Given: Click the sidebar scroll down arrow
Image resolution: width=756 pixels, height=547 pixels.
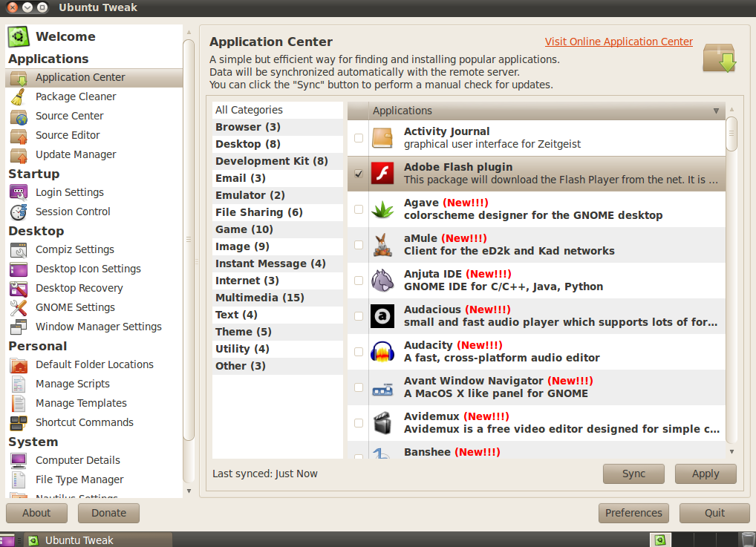Looking at the screenshot, I should pos(189,491).
